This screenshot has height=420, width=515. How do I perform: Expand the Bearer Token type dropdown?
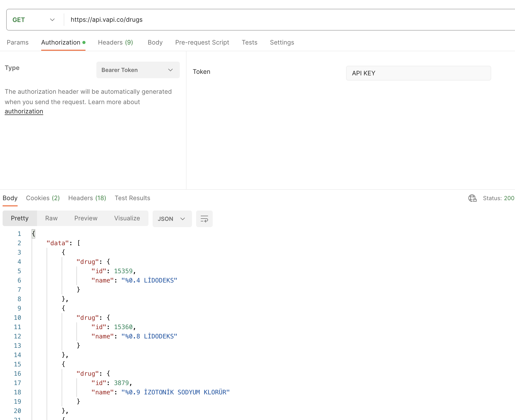coord(138,70)
